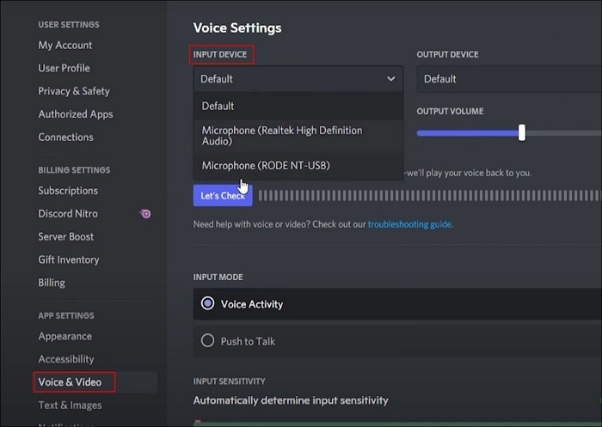The image size is (602, 427).
Task: Click the Discord Nitro badge icon
Action: click(146, 214)
